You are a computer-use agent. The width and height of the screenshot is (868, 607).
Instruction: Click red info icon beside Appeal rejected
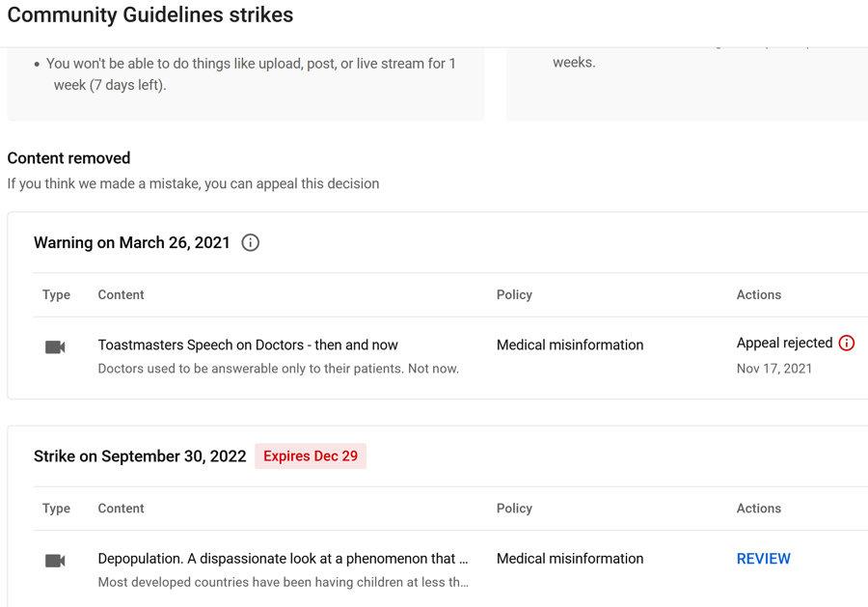(x=847, y=344)
